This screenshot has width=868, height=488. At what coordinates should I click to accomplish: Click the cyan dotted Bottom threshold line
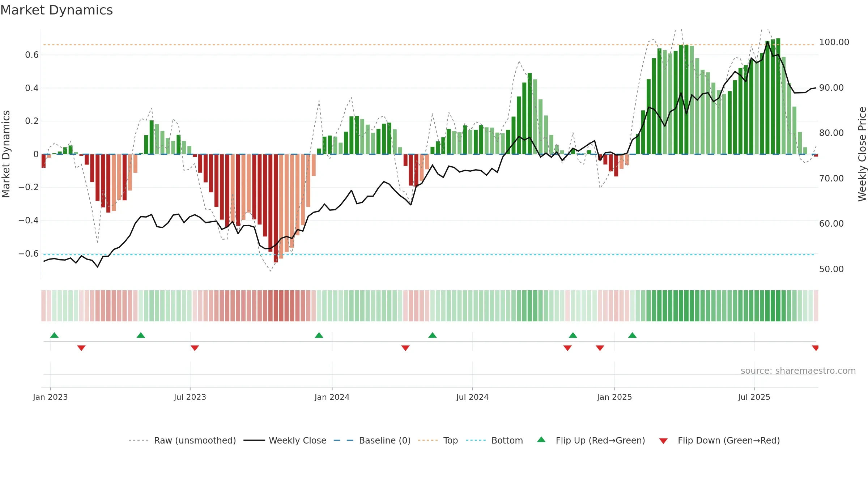[429, 254]
